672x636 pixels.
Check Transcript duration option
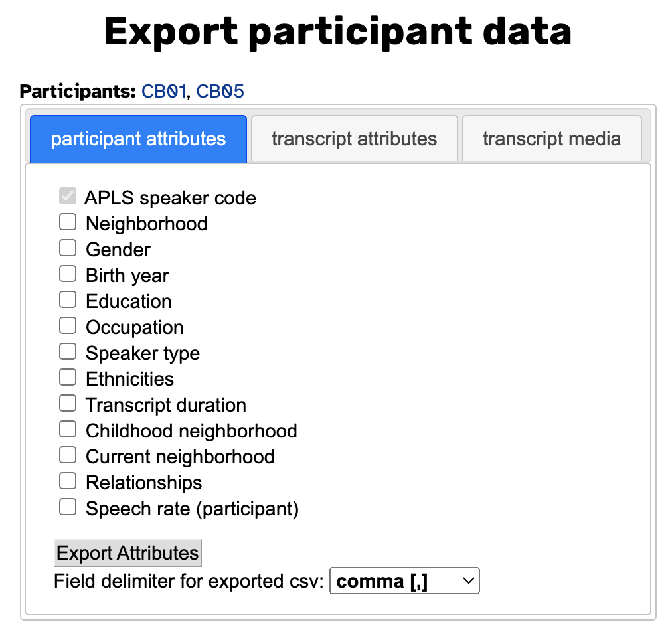68,404
